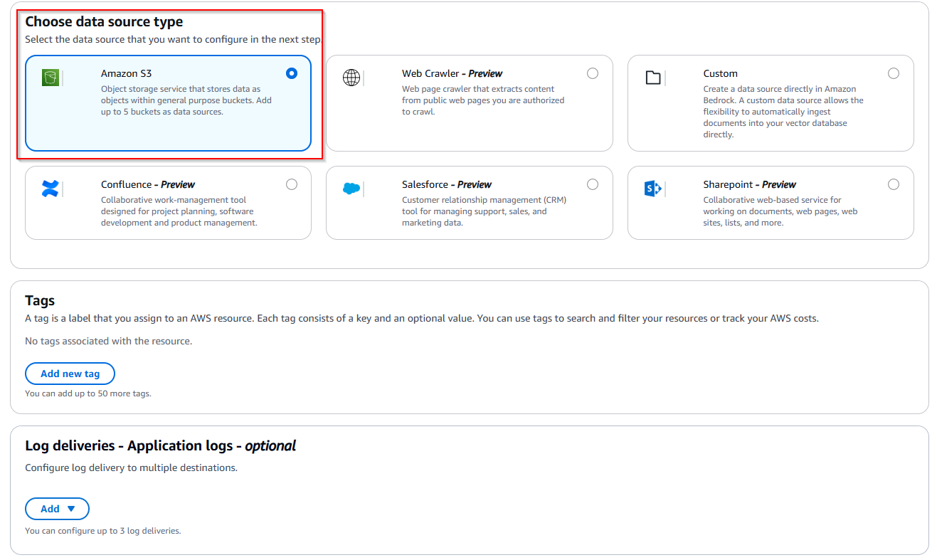The image size is (937, 560).
Task: Click the Confluence - Preview title
Action: (148, 184)
